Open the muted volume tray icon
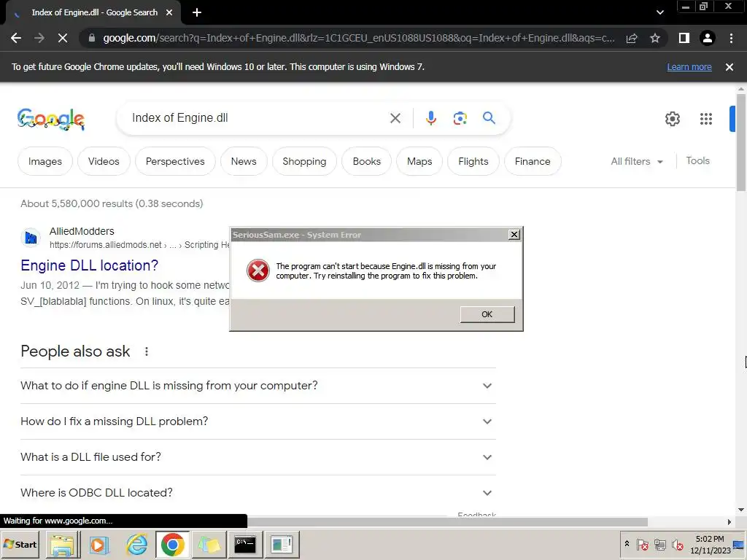The width and height of the screenshot is (747, 560). (677, 544)
